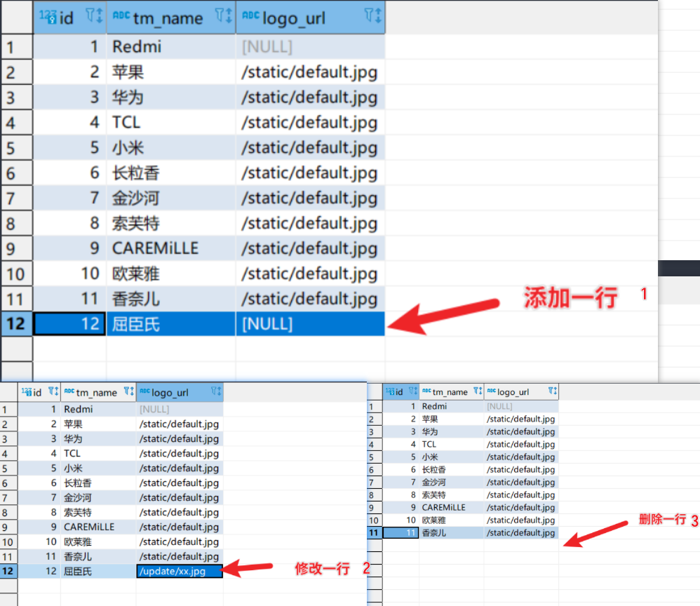This screenshot has height=606, width=700.
Task: Click the ABC type icon beside logo_url in the top grid
Action: (250, 15)
